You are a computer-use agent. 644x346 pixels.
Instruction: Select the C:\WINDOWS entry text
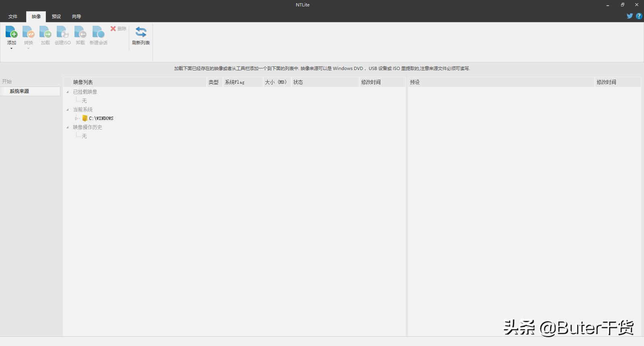[101, 118]
